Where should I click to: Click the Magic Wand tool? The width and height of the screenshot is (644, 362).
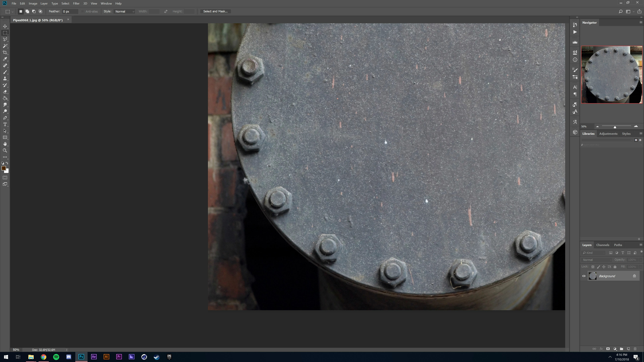coord(5,46)
